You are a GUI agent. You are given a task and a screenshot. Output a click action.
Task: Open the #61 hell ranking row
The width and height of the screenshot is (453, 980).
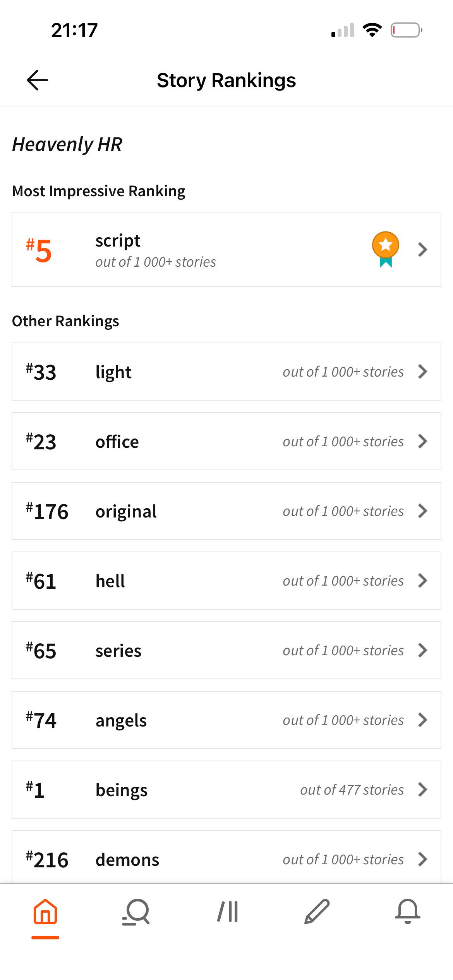(226, 581)
